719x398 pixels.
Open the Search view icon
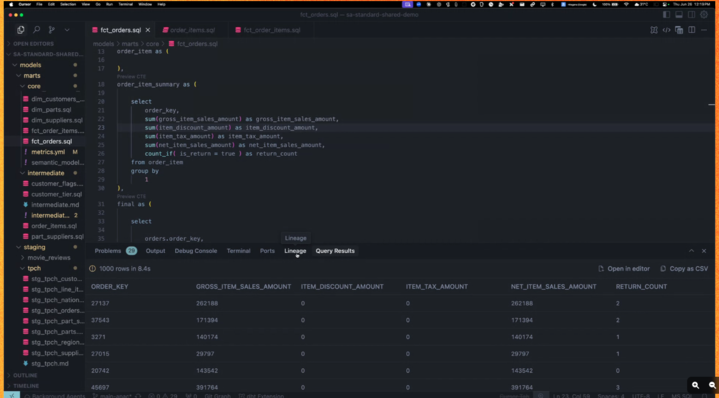pyautogui.click(x=37, y=30)
